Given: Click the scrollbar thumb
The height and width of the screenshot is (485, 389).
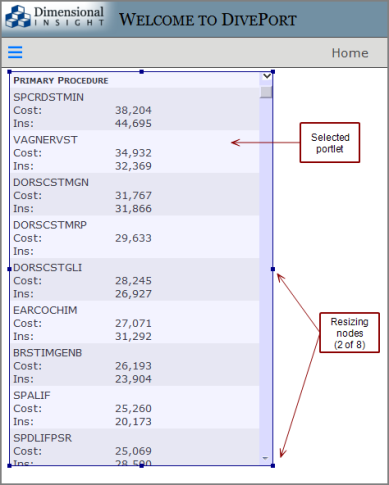Looking at the screenshot, I should pos(266,92).
